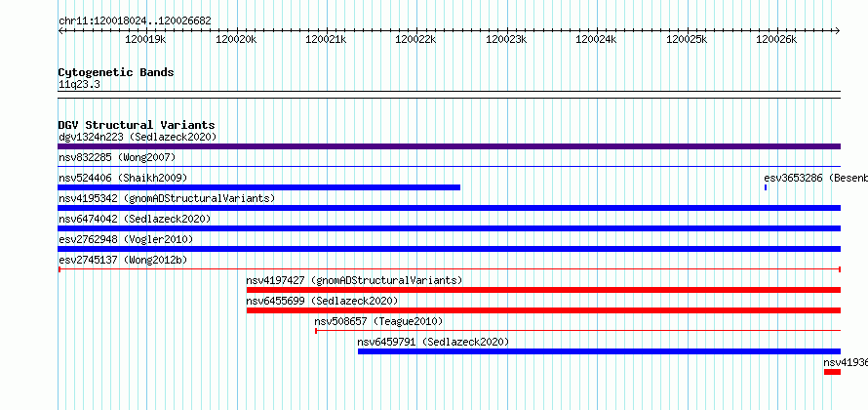The height and width of the screenshot is (410, 868).
Task: Open nsv4195342 (gnomADStructuralVariants) label
Action: [167, 198]
